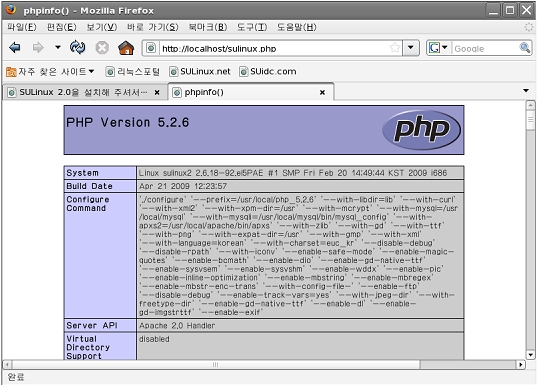Click the vertical scrollbar up arrow
This screenshot has height=386, width=537.
pyautogui.click(x=530, y=105)
